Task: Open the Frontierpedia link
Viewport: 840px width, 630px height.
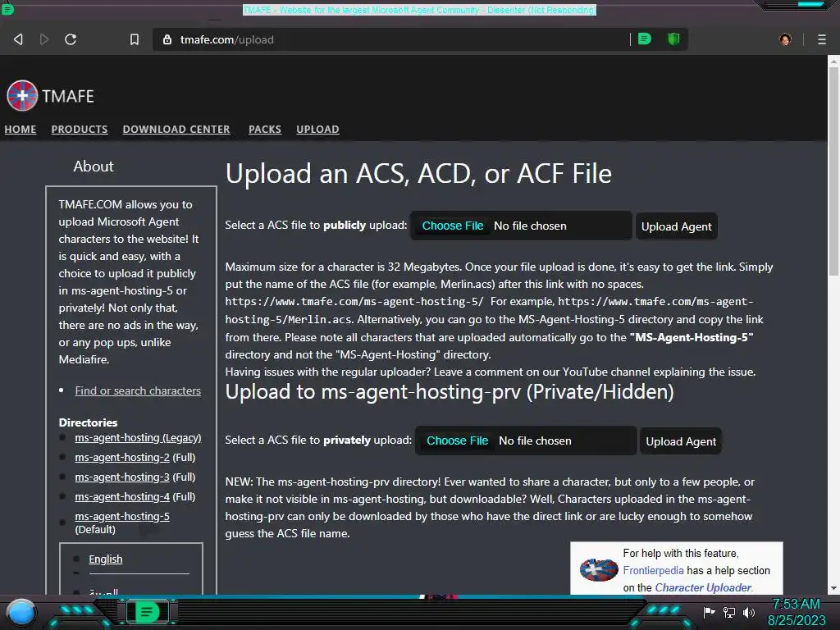Action: pyautogui.click(x=653, y=571)
